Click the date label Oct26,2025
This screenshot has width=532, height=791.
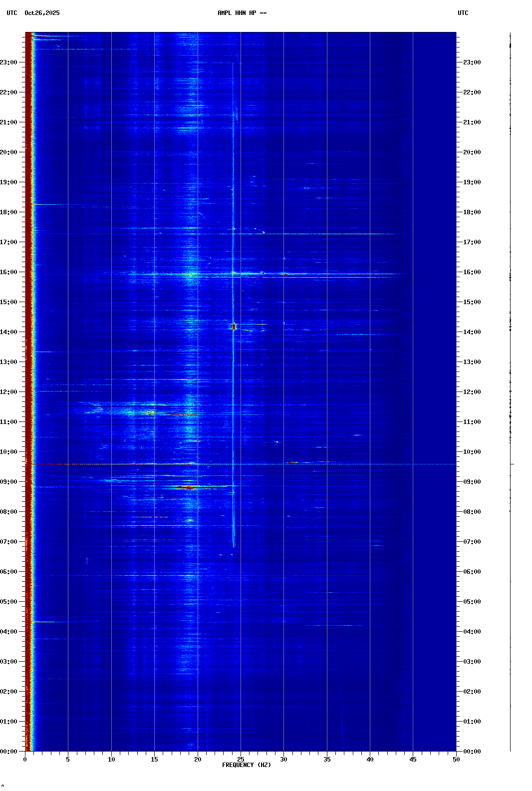tap(42, 13)
